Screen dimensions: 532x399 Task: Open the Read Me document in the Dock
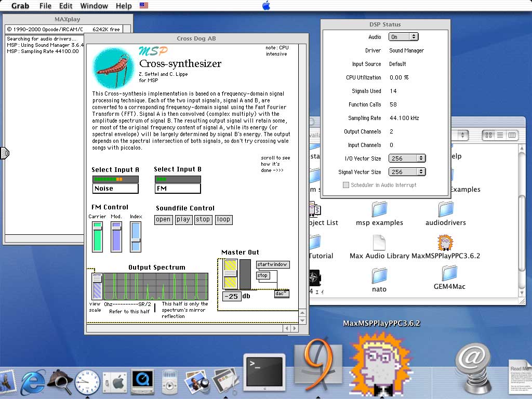pos(520,378)
